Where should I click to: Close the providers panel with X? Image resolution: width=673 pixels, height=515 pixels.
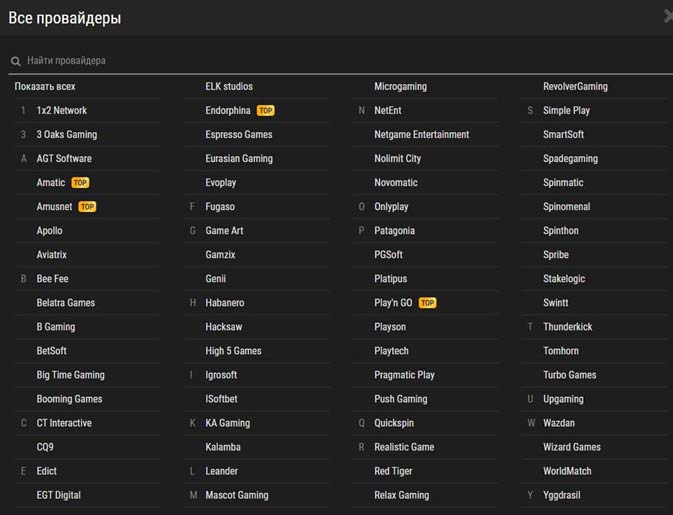[x=668, y=16]
